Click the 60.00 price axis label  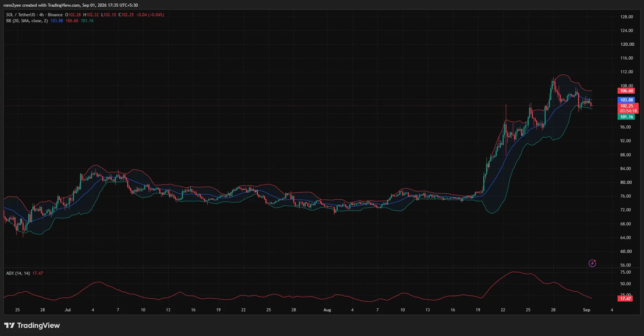click(x=625, y=251)
